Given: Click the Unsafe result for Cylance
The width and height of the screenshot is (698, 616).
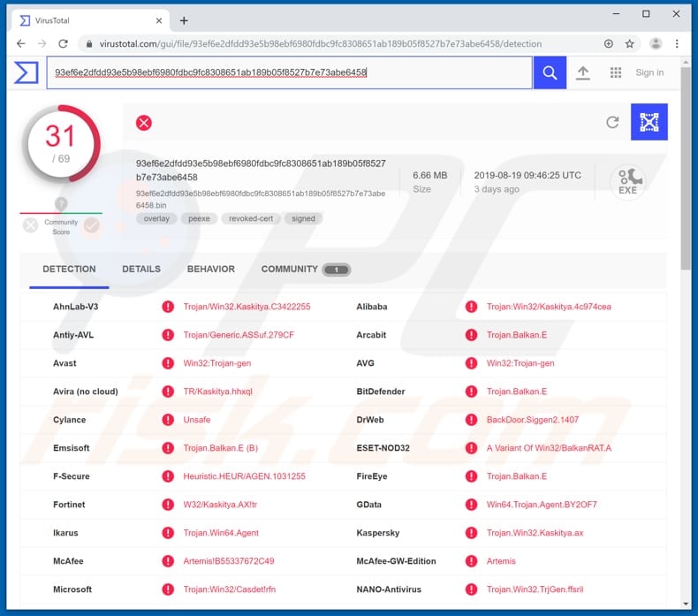Looking at the screenshot, I should click(197, 420).
